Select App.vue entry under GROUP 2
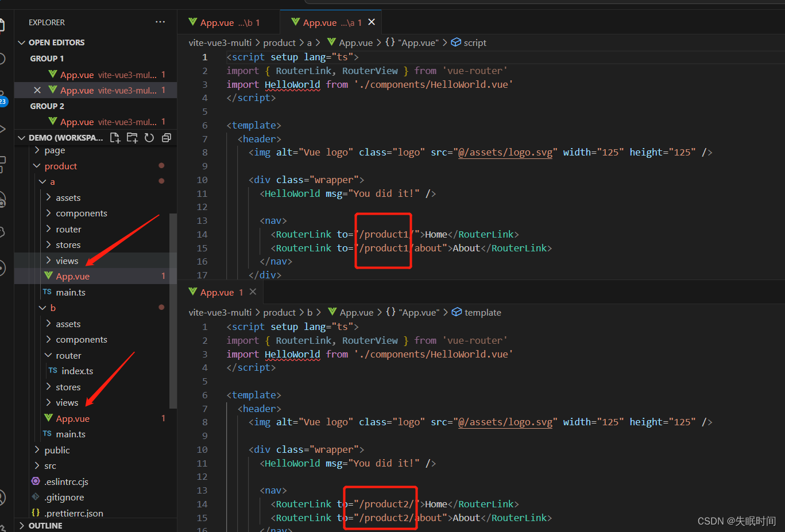This screenshot has height=532, width=785. click(x=96, y=122)
